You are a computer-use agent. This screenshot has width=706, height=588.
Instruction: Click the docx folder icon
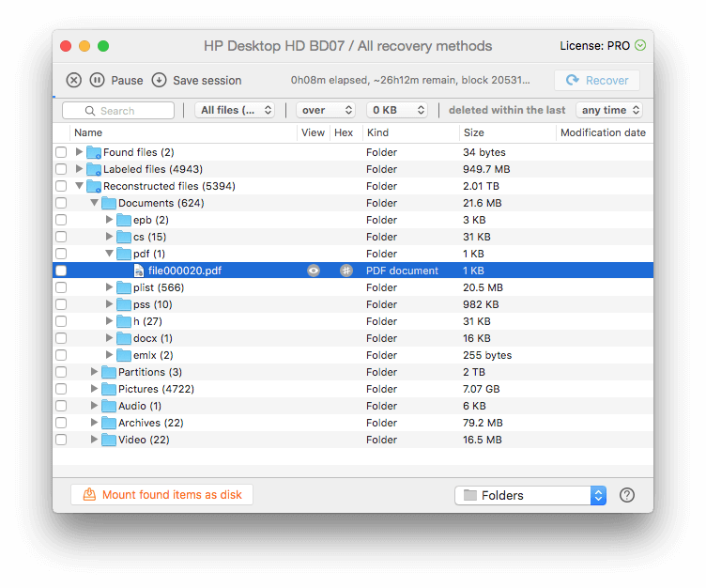(124, 338)
